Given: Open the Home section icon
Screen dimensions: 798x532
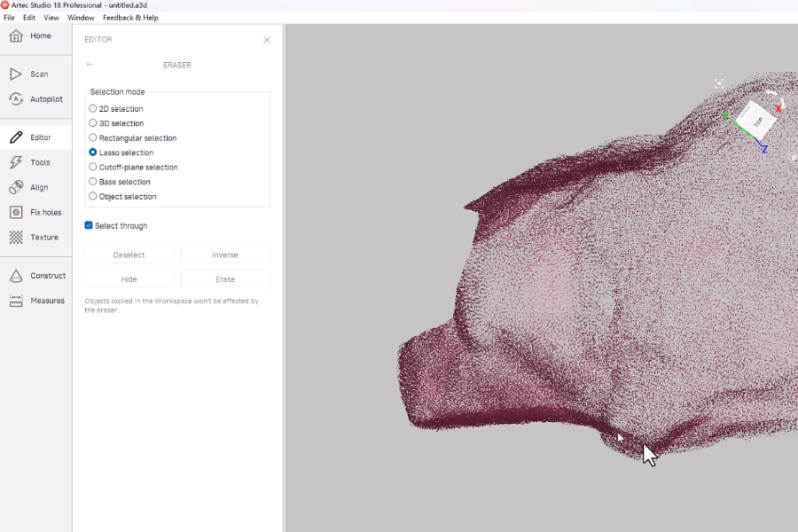Looking at the screenshot, I should point(16,36).
